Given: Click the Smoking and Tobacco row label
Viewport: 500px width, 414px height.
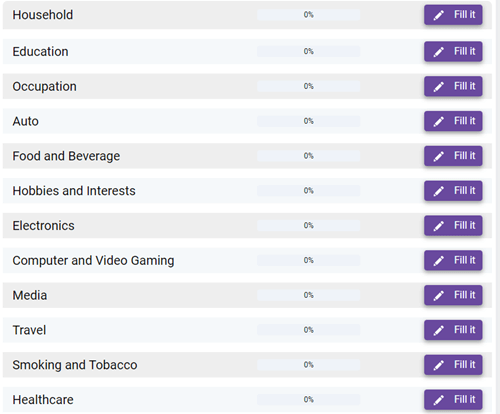Looking at the screenshot, I should (x=75, y=365).
